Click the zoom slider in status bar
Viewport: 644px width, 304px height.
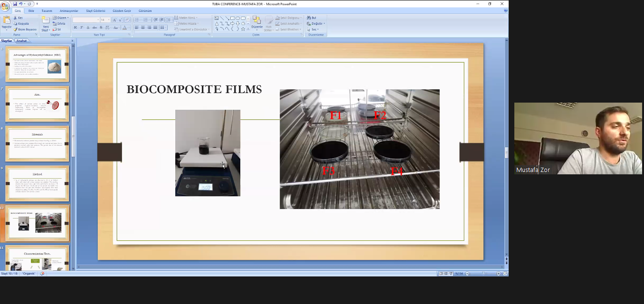click(483, 274)
